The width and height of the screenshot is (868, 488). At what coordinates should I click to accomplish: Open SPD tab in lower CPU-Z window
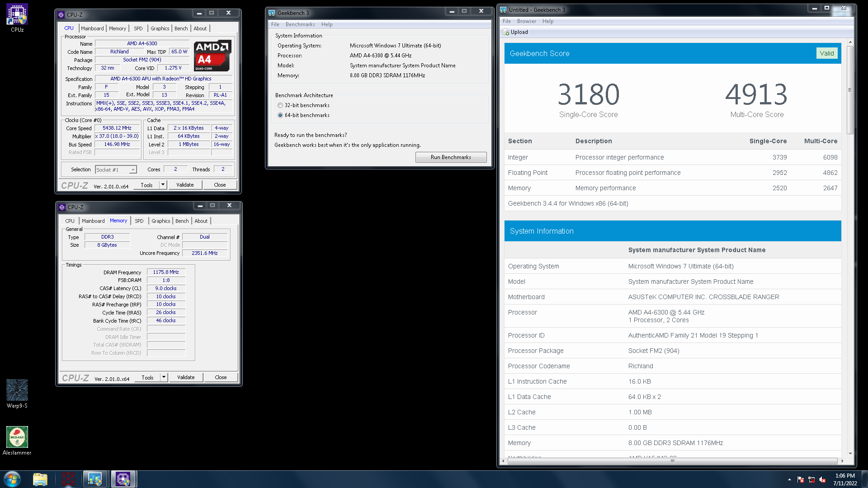pos(139,221)
